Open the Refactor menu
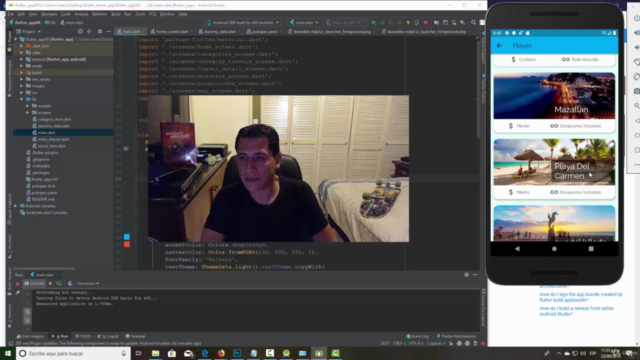Screen dimensions: 640x360 tap(99, 14)
